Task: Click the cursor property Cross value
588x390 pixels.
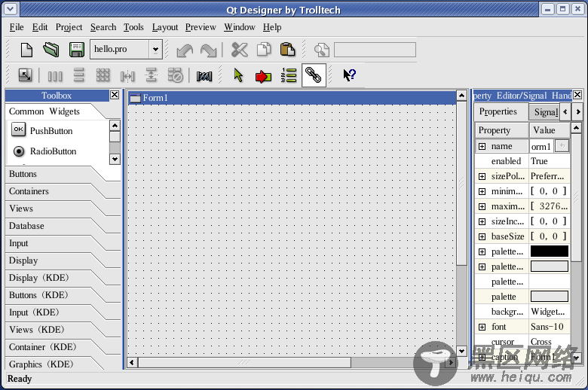Action: tap(550, 341)
